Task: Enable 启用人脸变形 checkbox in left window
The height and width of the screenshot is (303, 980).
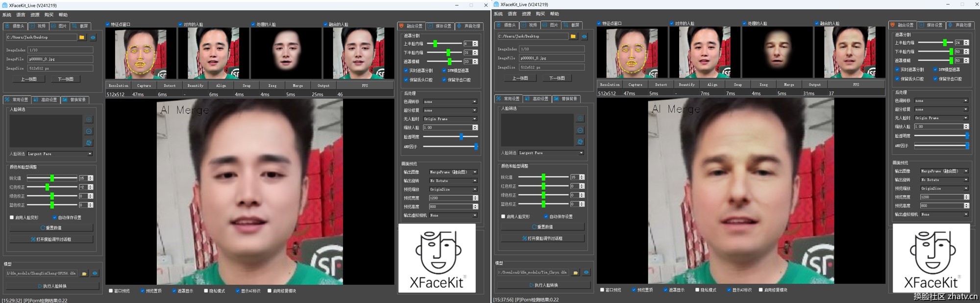Action: [x=12, y=217]
